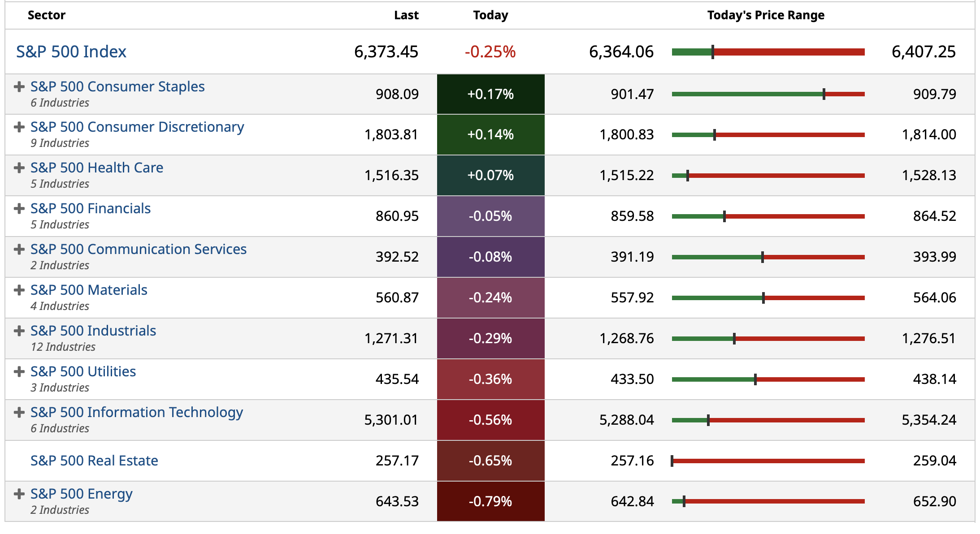Click the Consumer Staples +0.17% color cell
This screenshot has height=534, width=980.
pyautogui.click(x=490, y=94)
